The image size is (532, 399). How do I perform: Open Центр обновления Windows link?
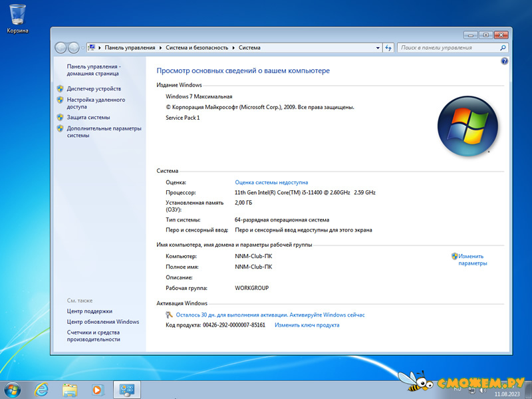coord(103,322)
